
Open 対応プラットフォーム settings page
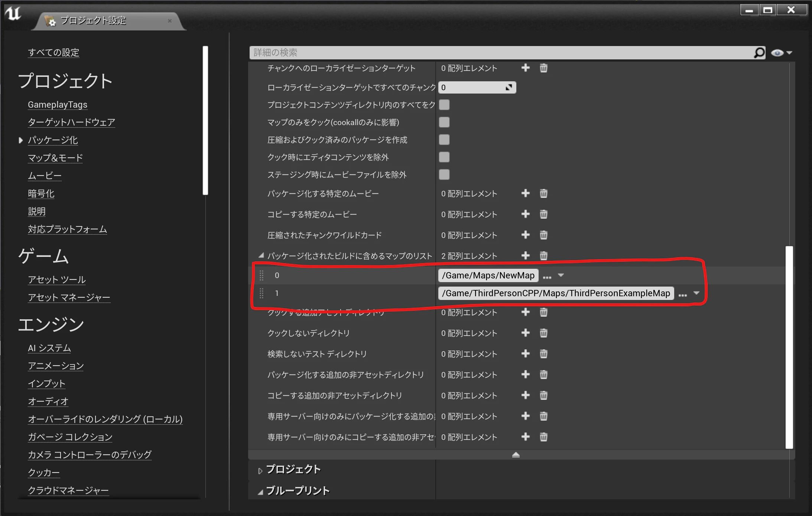(x=67, y=229)
